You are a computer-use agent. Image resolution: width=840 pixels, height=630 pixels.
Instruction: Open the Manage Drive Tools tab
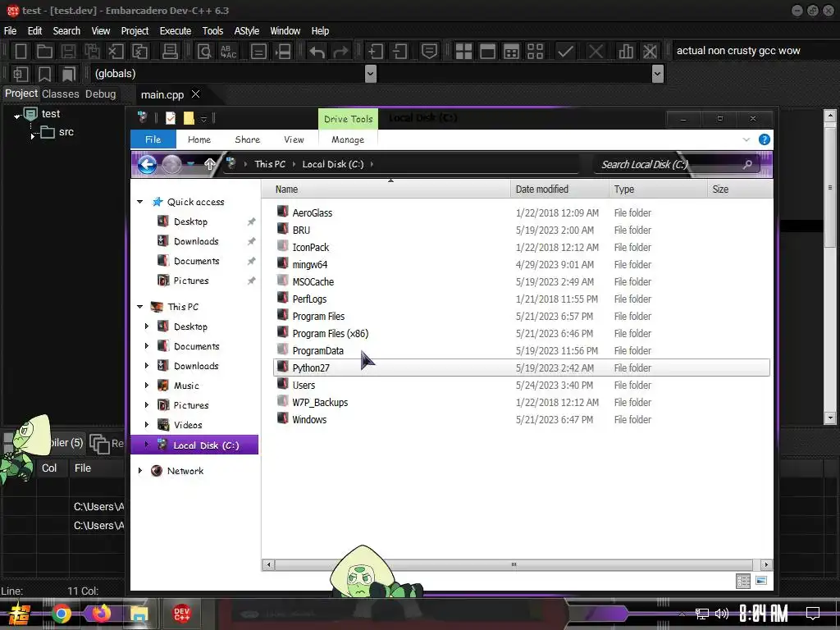point(348,139)
